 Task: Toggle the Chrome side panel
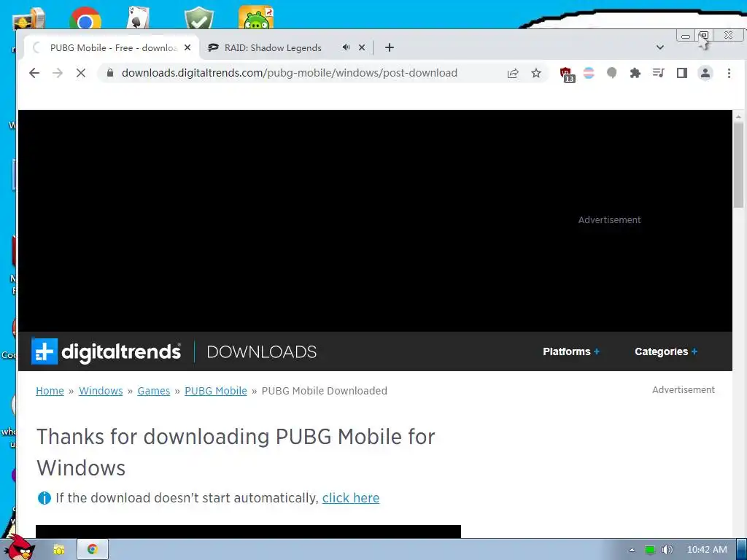(x=682, y=73)
